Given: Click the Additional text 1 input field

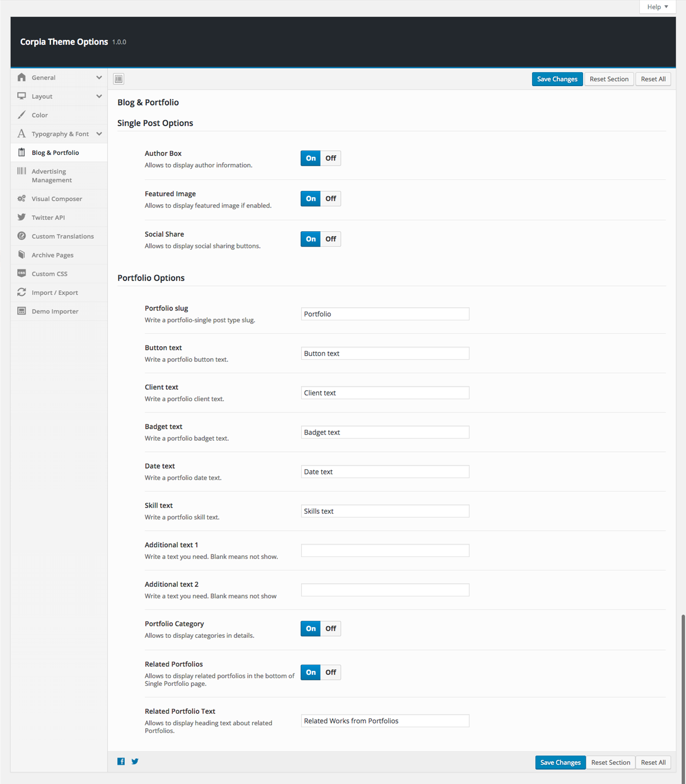Looking at the screenshot, I should pos(385,550).
